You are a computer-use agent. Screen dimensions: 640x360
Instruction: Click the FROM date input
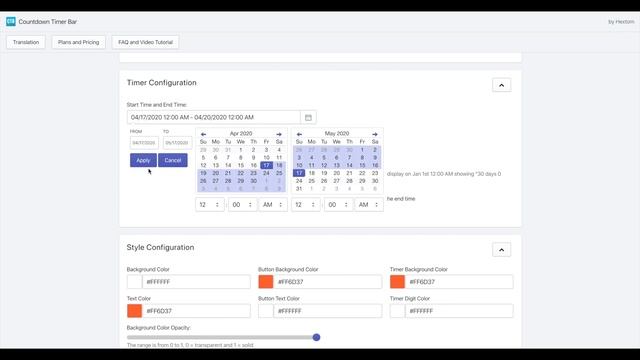click(x=144, y=143)
